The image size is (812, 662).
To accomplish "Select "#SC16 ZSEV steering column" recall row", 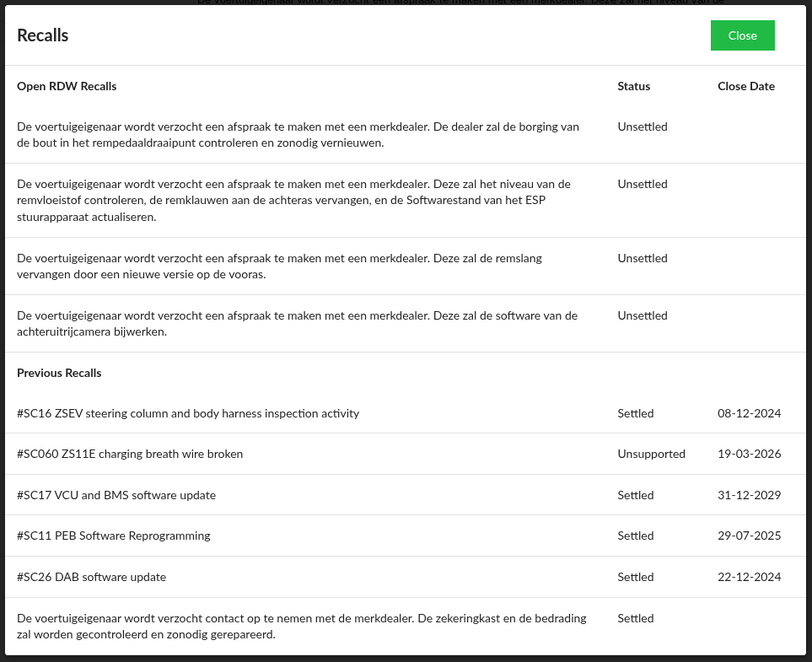I will coord(406,413).
